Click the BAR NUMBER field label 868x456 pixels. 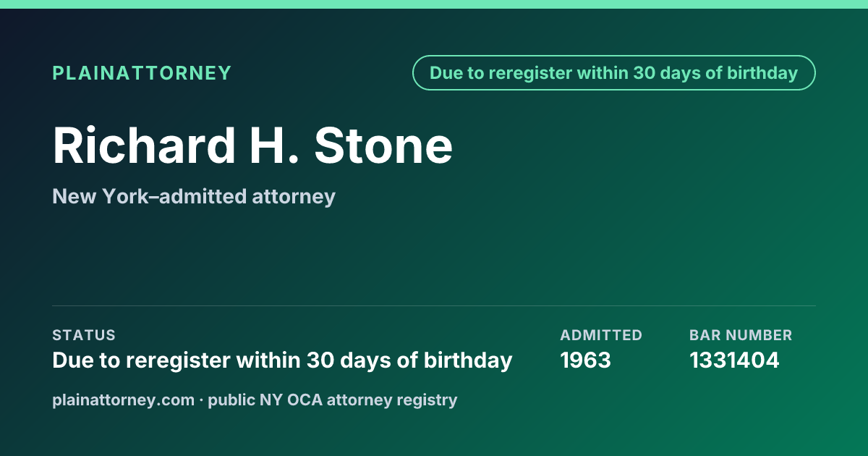click(741, 335)
